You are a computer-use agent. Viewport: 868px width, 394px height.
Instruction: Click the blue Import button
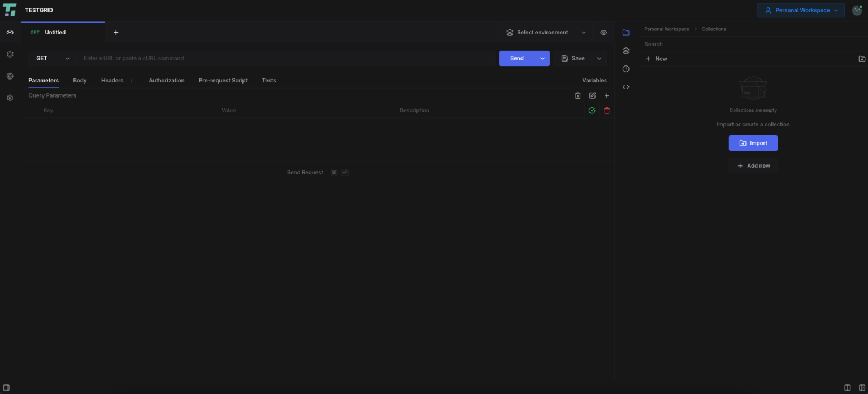click(753, 143)
